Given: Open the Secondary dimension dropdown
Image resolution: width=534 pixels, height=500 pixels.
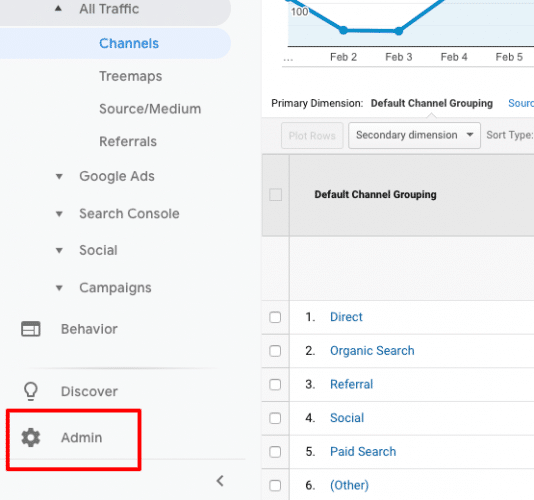Looking at the screenshot, I should (x=414, y=136).
